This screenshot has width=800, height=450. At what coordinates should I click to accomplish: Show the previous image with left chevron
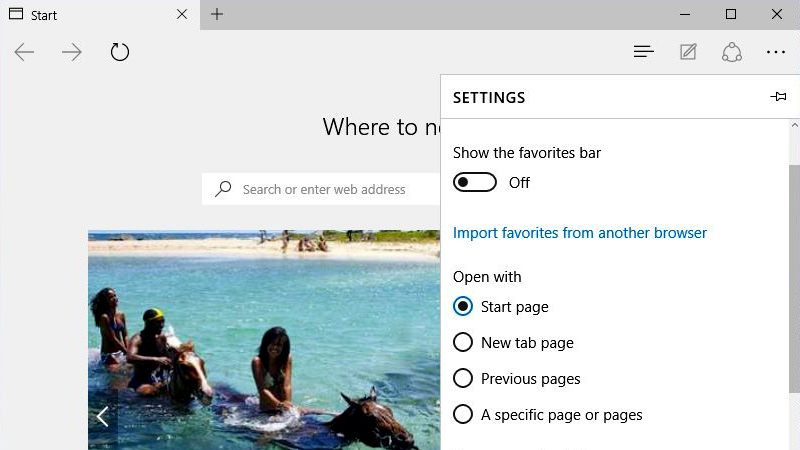(102, 416)
